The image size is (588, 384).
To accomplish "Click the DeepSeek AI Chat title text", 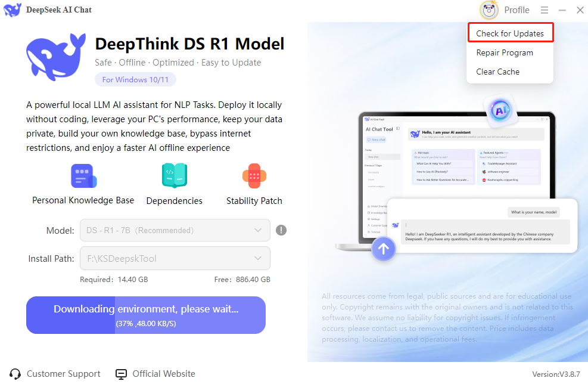I will 59,10.
